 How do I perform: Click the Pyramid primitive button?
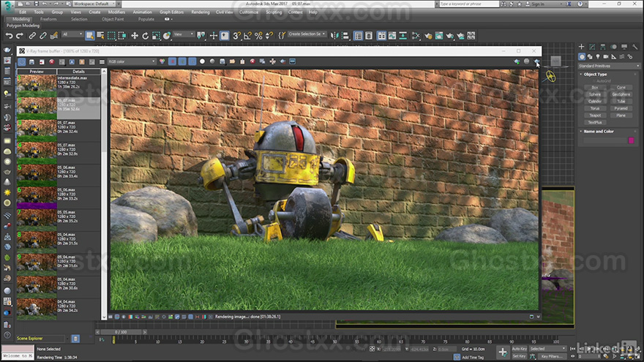coord(621,108)
